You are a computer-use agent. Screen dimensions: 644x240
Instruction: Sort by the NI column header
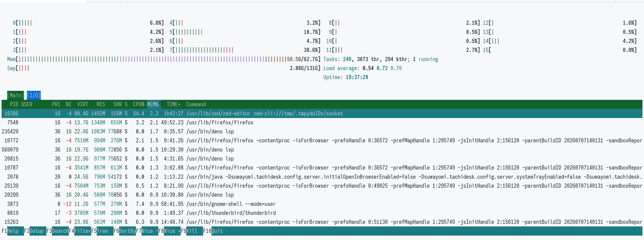point(69,104)
